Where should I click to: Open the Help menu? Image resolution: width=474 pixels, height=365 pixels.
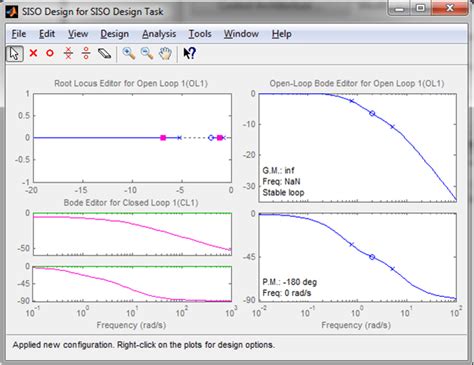coord(282,34)
